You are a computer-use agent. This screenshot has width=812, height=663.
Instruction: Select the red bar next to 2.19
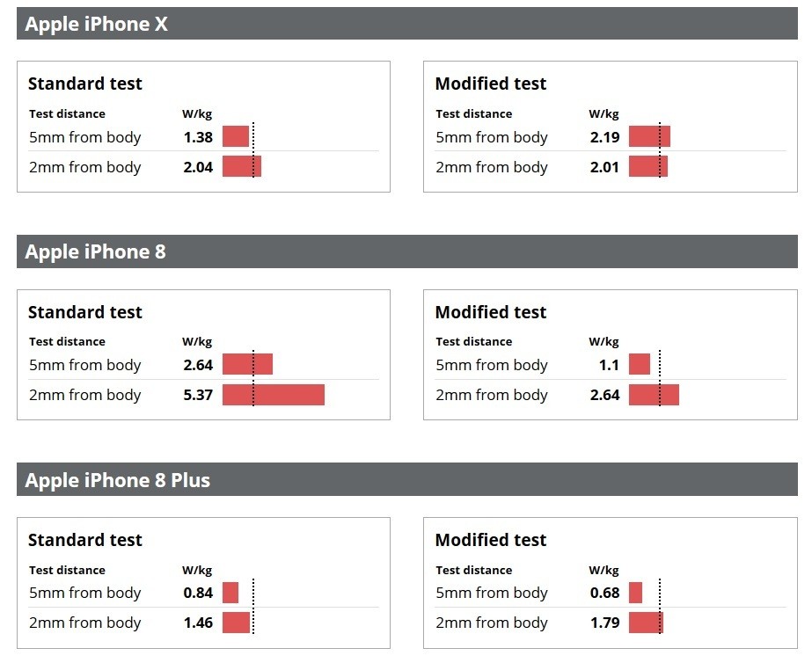coord(649,136)
